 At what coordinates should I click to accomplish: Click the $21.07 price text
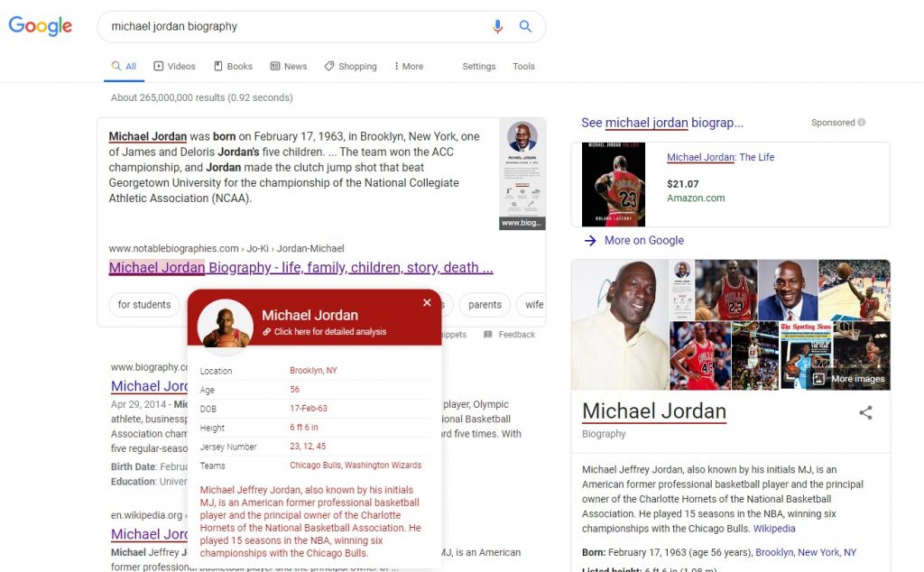click(682, 184)
